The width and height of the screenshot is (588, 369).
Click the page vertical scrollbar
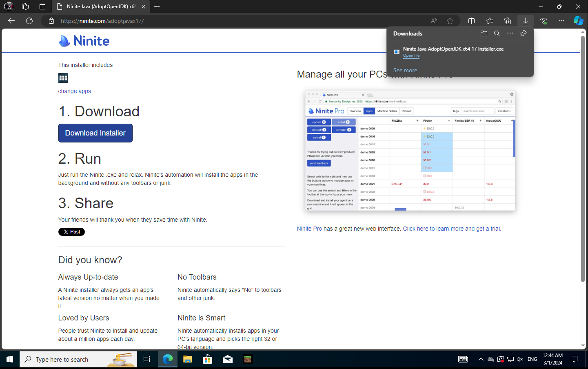coord(583,163)
